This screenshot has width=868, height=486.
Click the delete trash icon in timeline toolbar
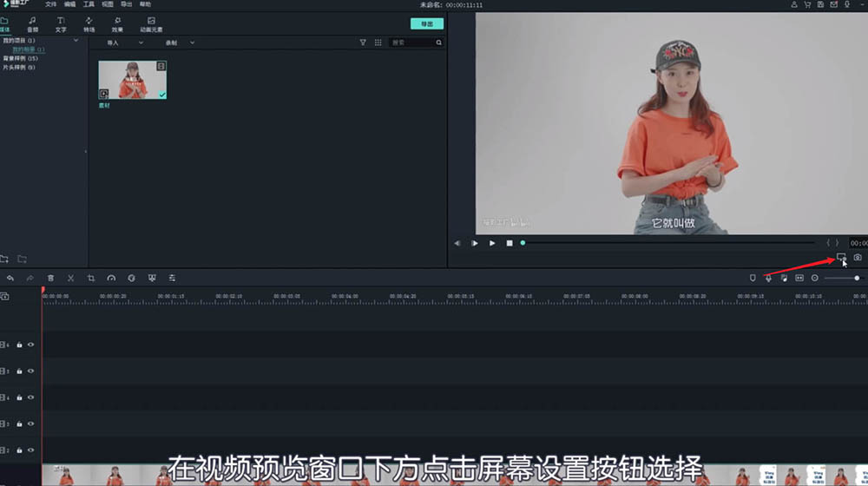click(x=50, y=278)
